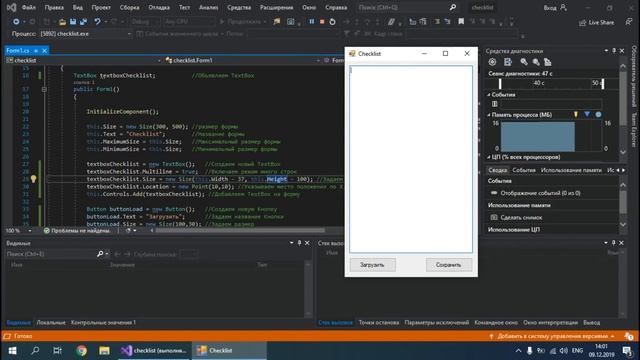640x360 pixels.
Task: Toggle pin on the call stack panel
Action: 613,243
